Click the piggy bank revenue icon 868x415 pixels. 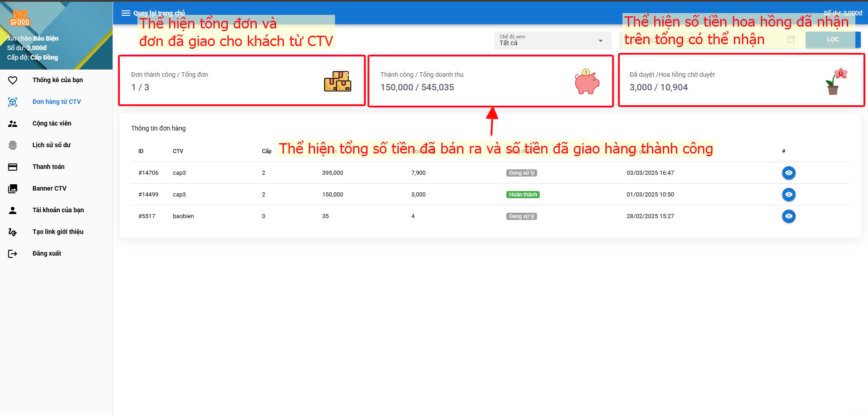[x=586, y=82]
